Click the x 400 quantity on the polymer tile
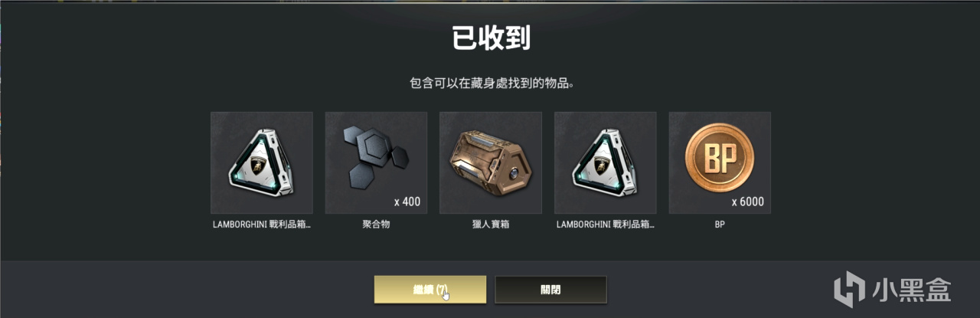 407,202
